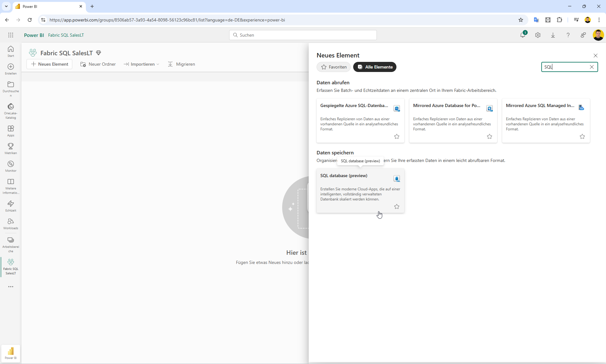The width and height of the screenshot is (606, 364).
Task: Open the Workloads sidebar icon
Action: pyautogui.click(x=11, y=224)
